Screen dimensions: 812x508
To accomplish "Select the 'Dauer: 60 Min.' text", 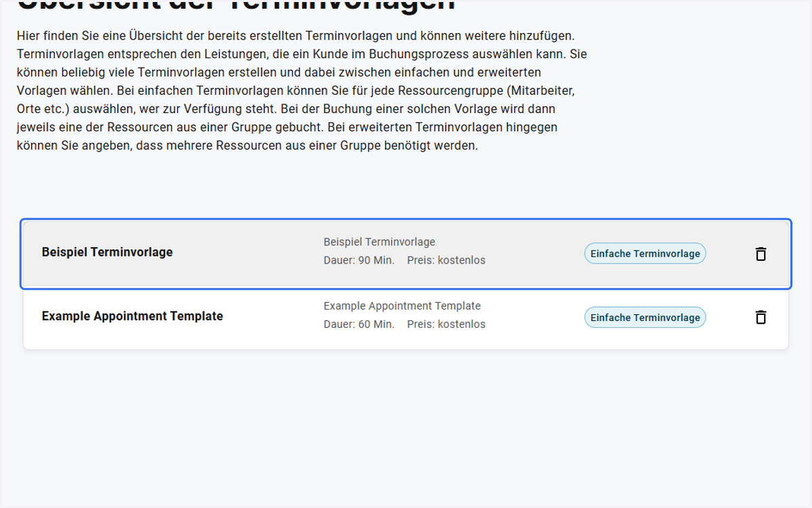I will pyautogui.click(x=359, y=324).
